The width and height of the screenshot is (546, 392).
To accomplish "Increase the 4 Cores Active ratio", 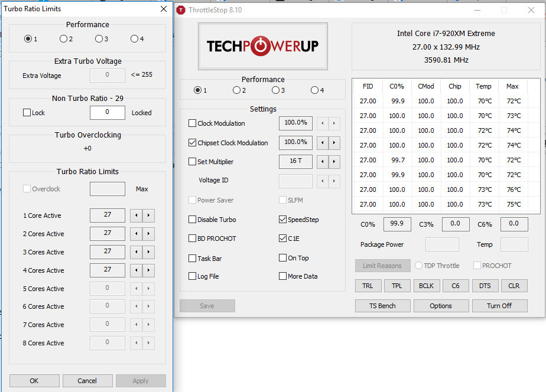I will pyautogui.click(x=149, y=270).
